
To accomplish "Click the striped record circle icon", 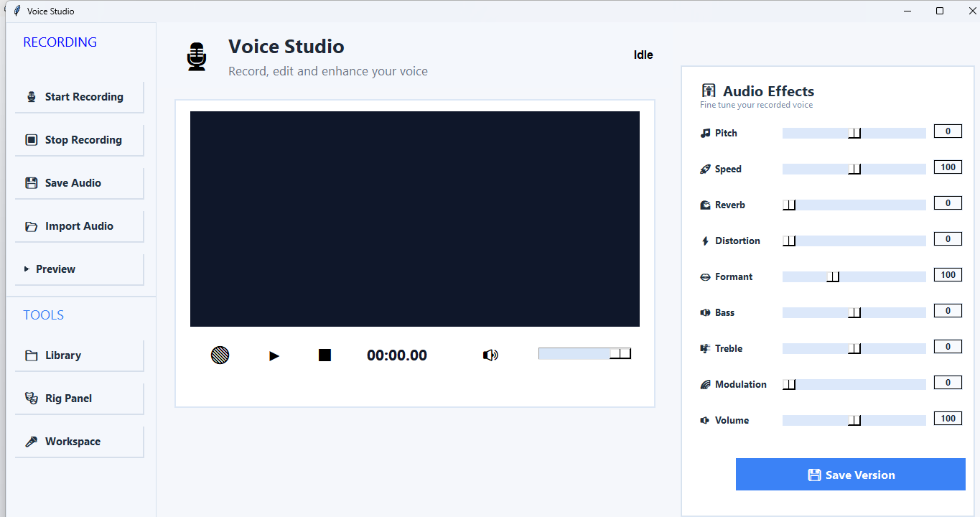I will 220,355.
